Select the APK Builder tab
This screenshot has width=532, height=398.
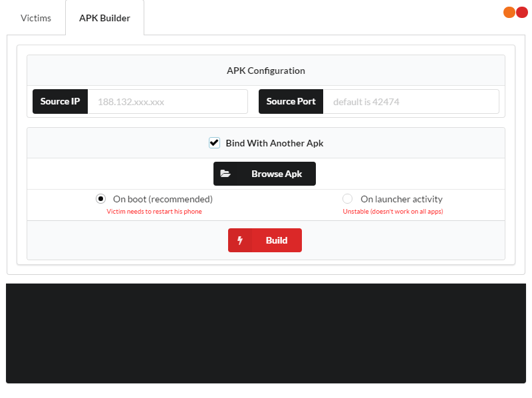(104, 18)
